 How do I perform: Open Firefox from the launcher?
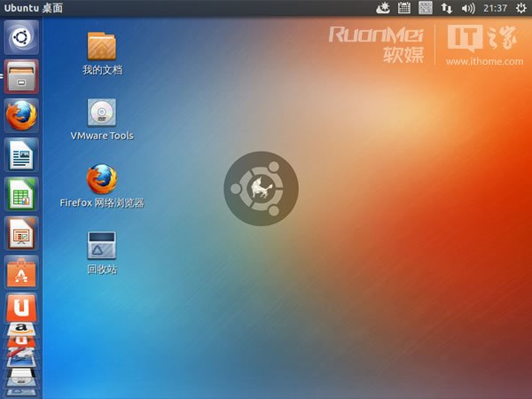coord(20,115)
